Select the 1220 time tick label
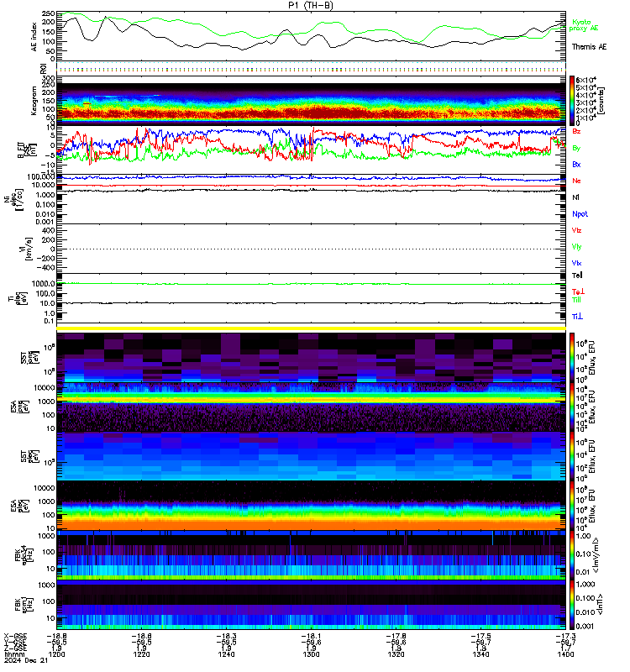Screen dimensions: 630x672 [x=141, y=654]
